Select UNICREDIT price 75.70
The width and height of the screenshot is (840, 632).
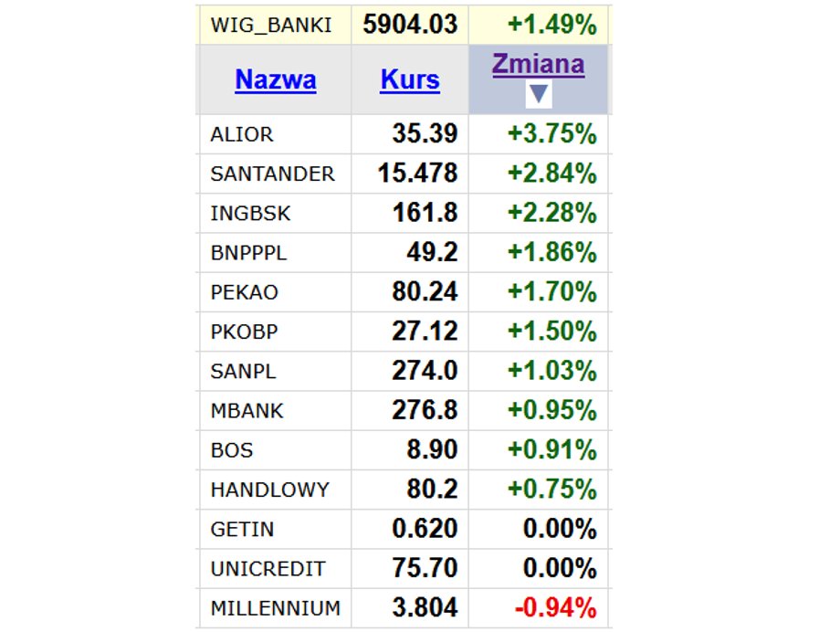pos(425,568)
